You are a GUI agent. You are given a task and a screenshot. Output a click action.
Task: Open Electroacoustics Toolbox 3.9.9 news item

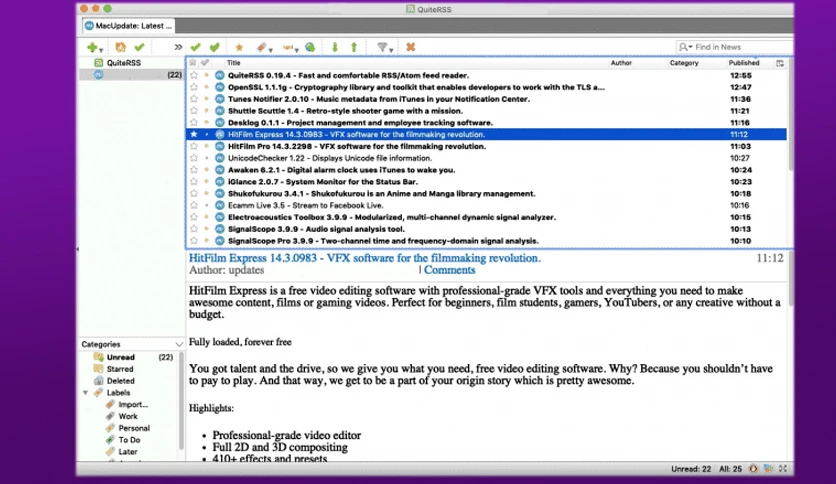[x=392, y=217]
